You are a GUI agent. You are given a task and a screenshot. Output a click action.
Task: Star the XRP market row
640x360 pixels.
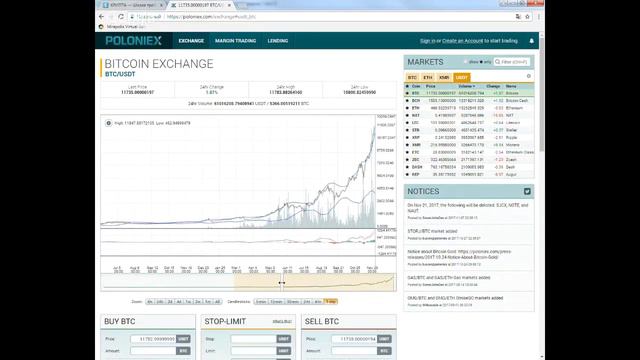tap(407, 138)
